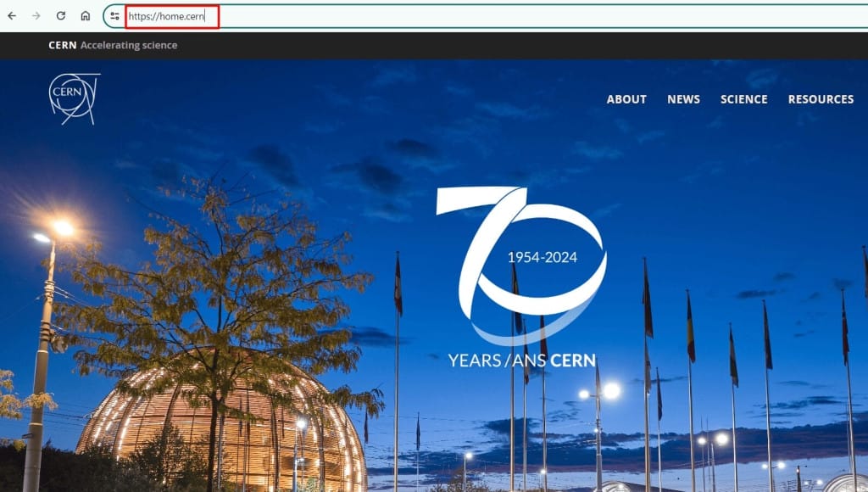Click the CERN Accelerating science link

tap(113, 46)
